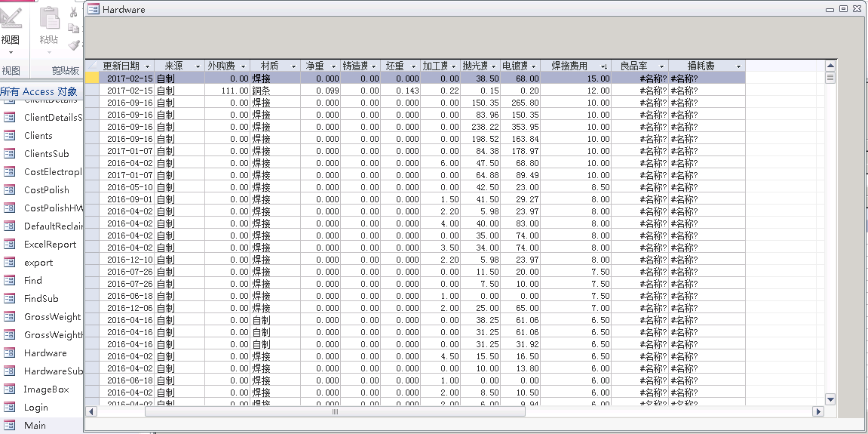
Task: Click the CostPolish form icon
Action: (10, 190)
